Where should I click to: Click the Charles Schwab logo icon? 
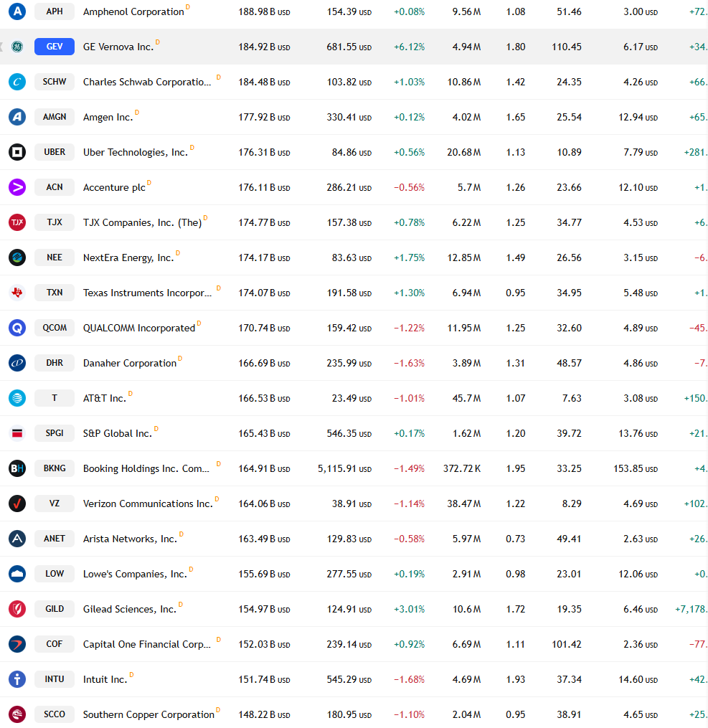(17, 82)
